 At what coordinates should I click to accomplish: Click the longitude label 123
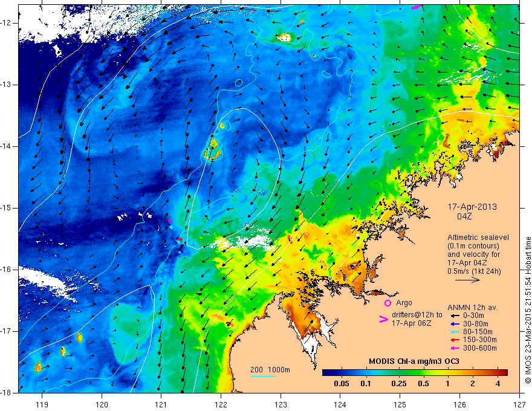coord(281,404)
